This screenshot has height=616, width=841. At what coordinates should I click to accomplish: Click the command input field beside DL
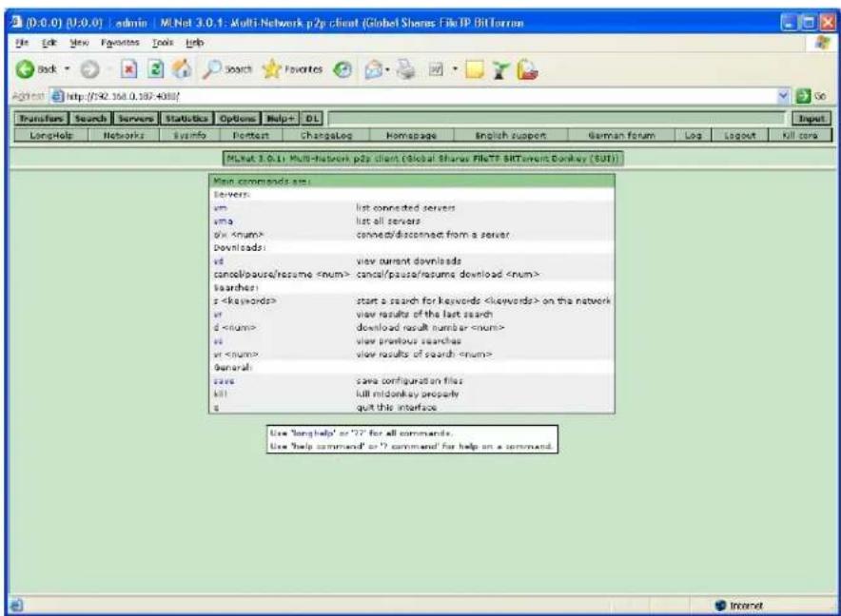pos(557,119)
